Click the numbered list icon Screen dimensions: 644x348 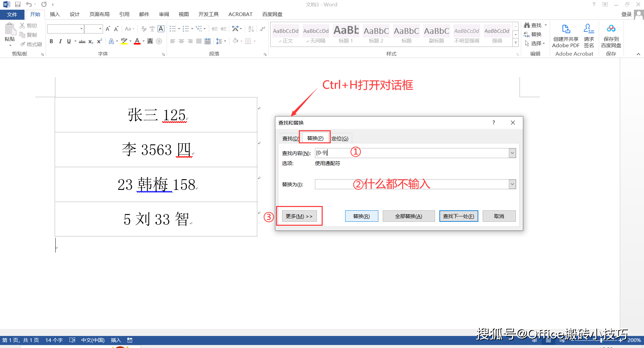(x=186, y=29)
